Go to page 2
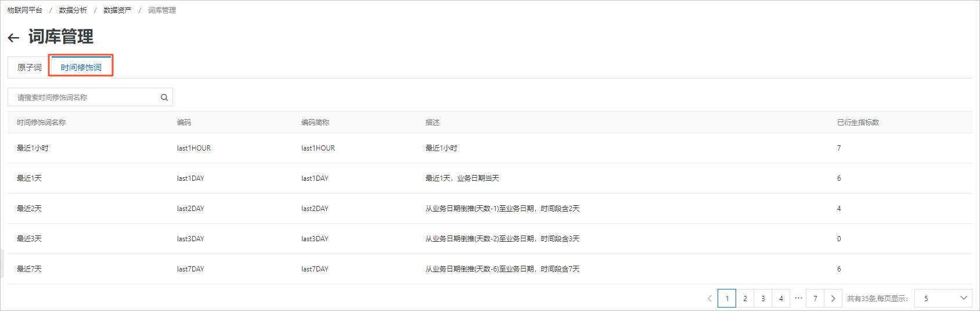Image resolution: width=980 pixels, height=311 pixels. (745, 298)
